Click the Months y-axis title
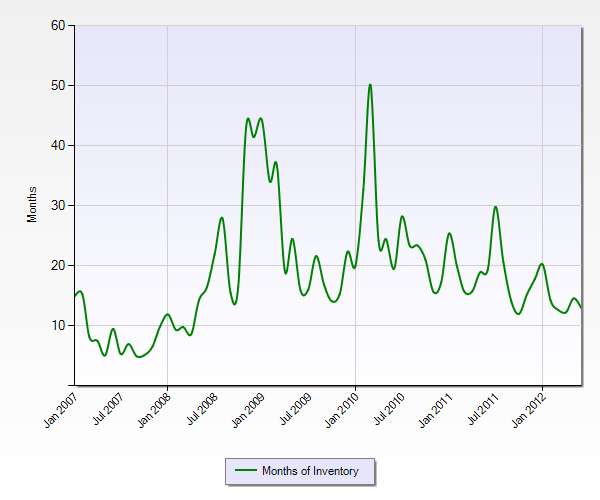 pyautogui.click(x=32, y=204)
